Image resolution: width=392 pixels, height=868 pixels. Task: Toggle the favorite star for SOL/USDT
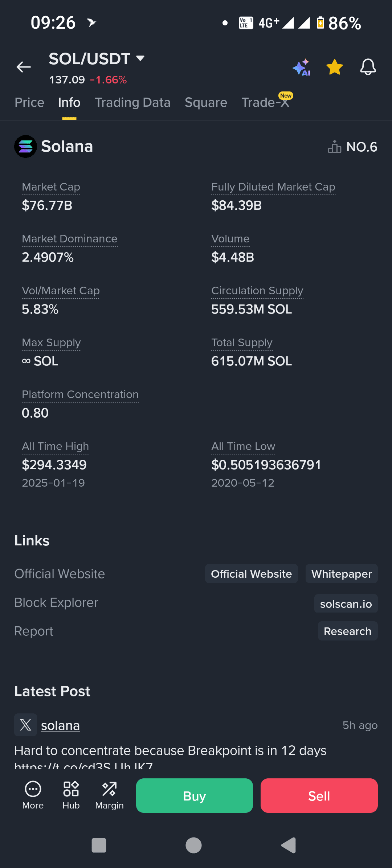coord(334,67)
